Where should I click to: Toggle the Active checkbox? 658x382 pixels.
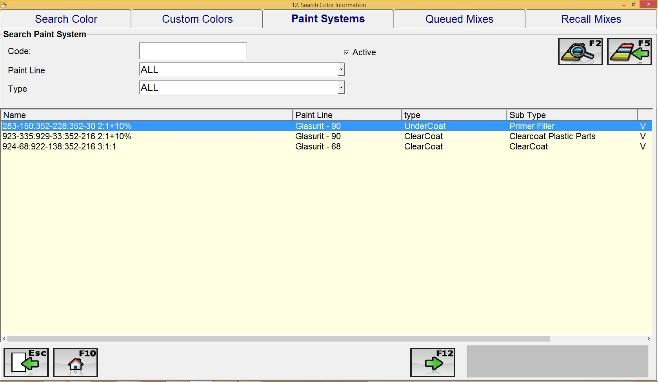click(346, 52)
